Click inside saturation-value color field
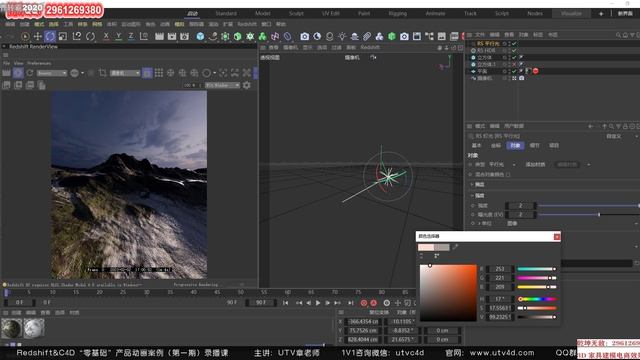Screen dimensions: 640x360 (x=448, y=293)
